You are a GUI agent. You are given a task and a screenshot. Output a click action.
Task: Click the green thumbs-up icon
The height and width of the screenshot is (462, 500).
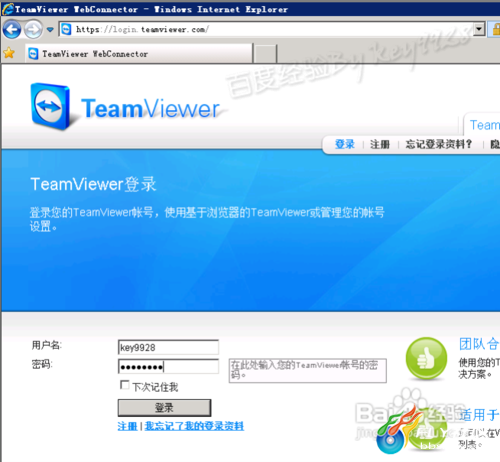426,359
